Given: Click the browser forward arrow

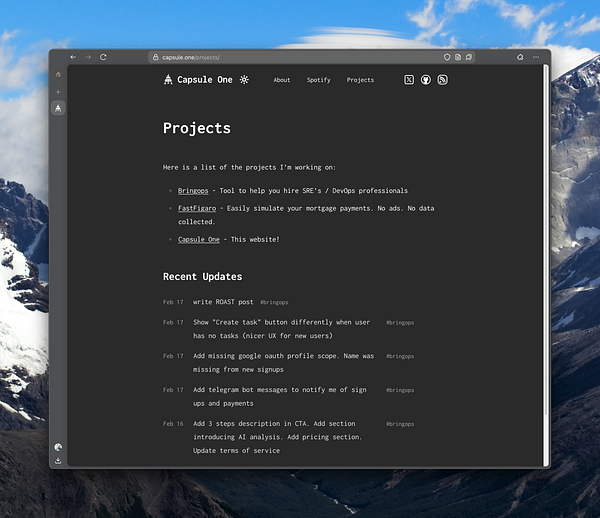Looking at the screenshot, I should [88, 57].
